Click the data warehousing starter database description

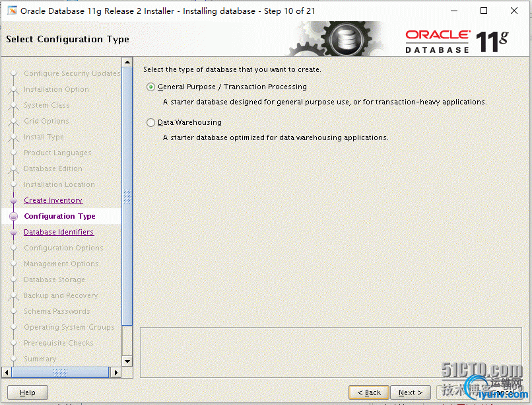pyautogui.click(x=275, y=137)
